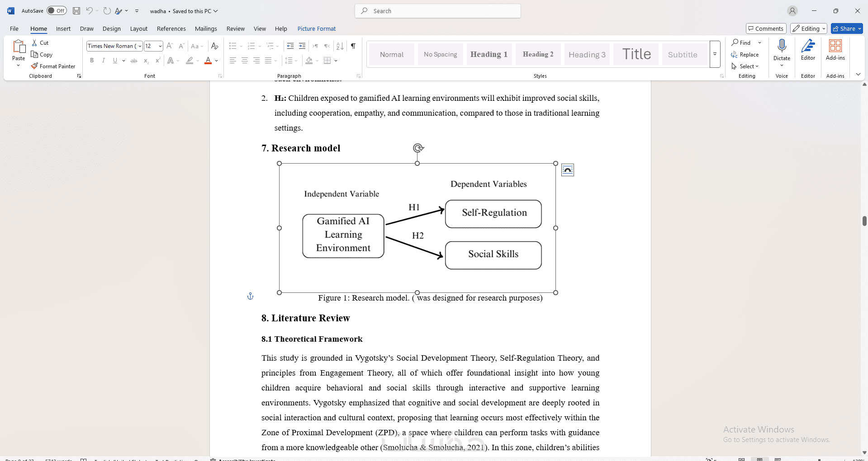This screenshot has height=461, width=868.
Task: Click the text highlight color pen
Action: [190, 61]
